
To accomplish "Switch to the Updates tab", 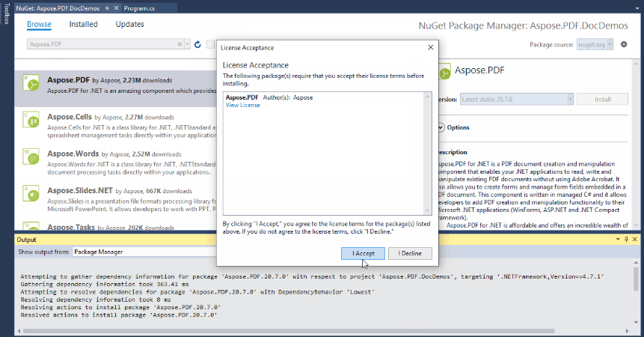I will point(129,24).
